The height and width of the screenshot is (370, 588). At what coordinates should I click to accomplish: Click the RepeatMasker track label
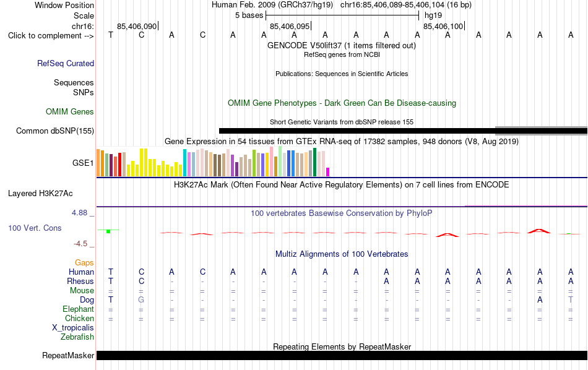coord(68,355)
